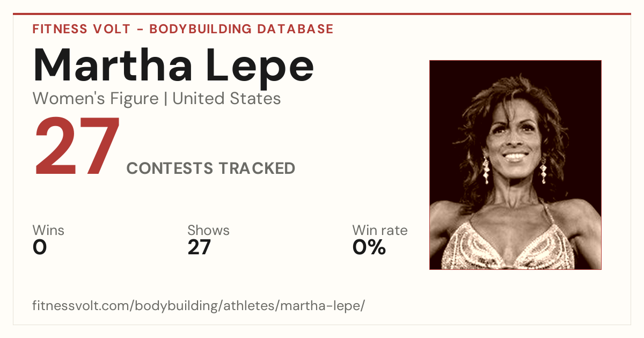Click the Fitness Volt - Bodybuilding Database header
The width and height of the screenshot is (644, 338).
183,29
